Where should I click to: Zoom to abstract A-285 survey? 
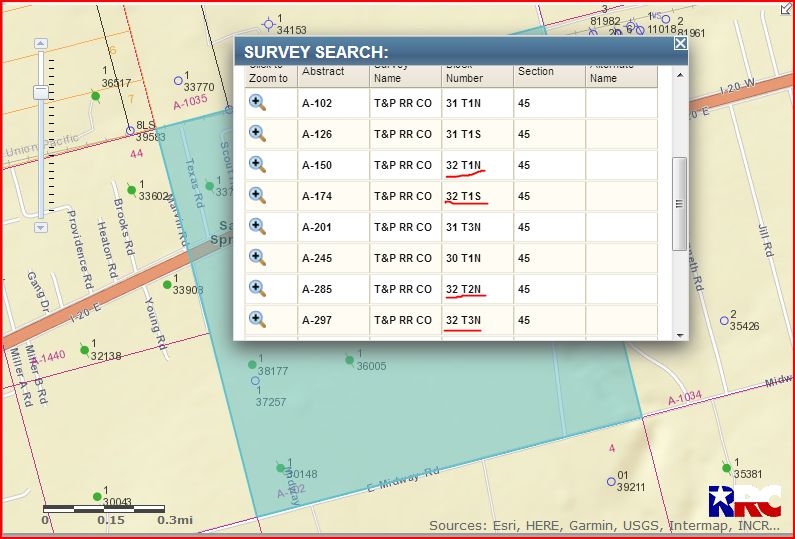(257, 289)
